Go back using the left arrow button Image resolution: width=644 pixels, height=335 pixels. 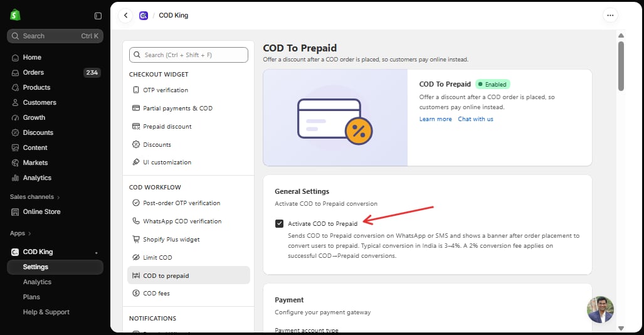point(125,16)
